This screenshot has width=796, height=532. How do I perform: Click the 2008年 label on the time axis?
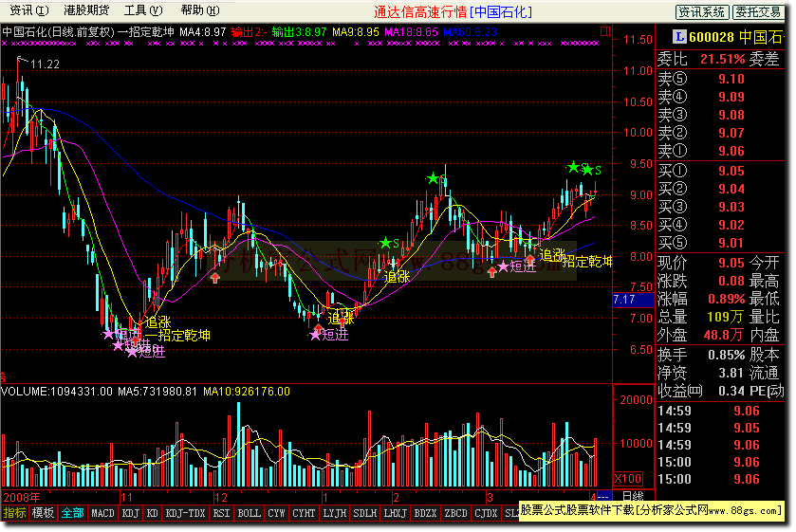(x=21, y=497)
